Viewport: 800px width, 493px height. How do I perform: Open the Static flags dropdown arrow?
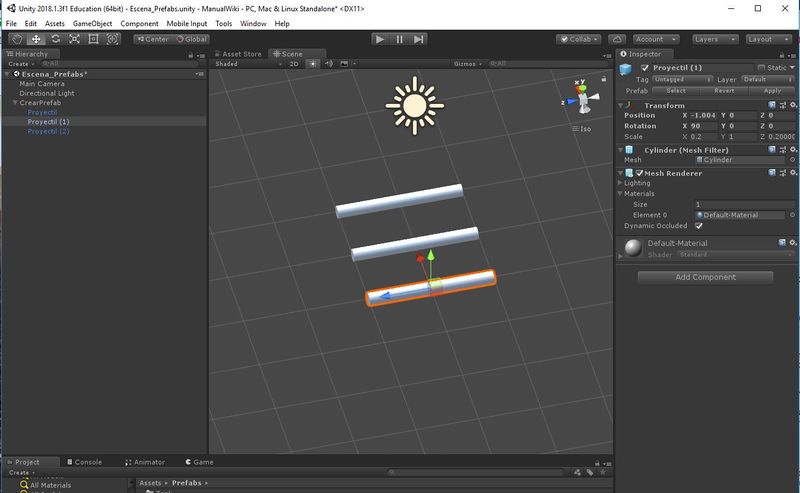[x=792, y=67]
